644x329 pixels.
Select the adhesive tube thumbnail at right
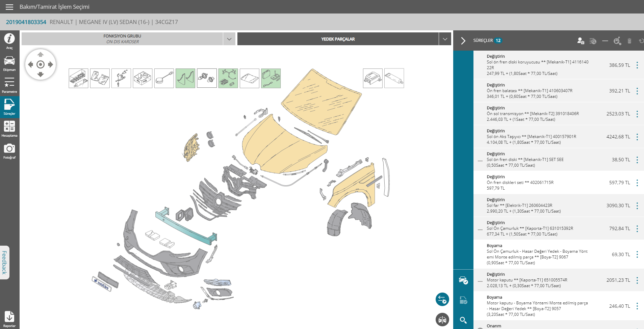tap(394, 78)
